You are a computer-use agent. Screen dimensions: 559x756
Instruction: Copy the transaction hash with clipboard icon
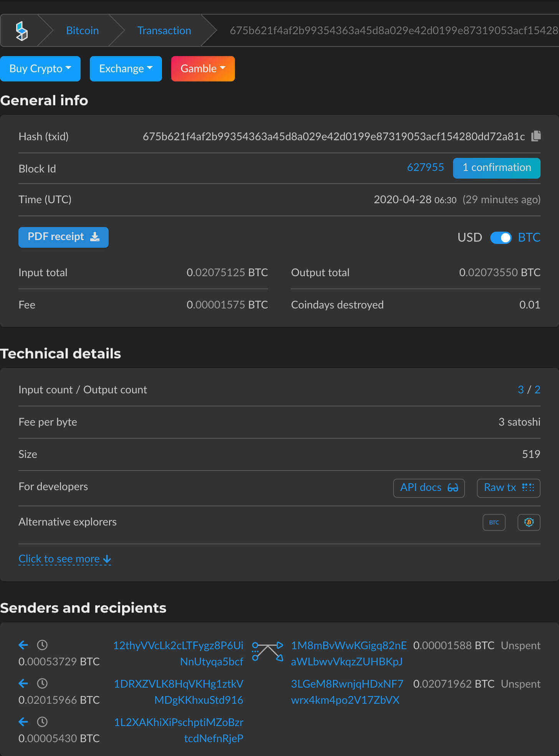536,136
